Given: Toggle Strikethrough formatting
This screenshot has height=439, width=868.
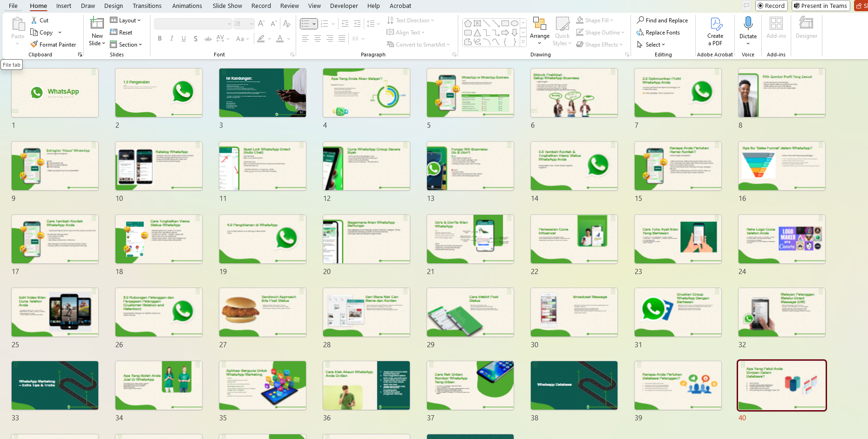Looking at the screenshot, I should pyautogui.click(x=208, y=39).
